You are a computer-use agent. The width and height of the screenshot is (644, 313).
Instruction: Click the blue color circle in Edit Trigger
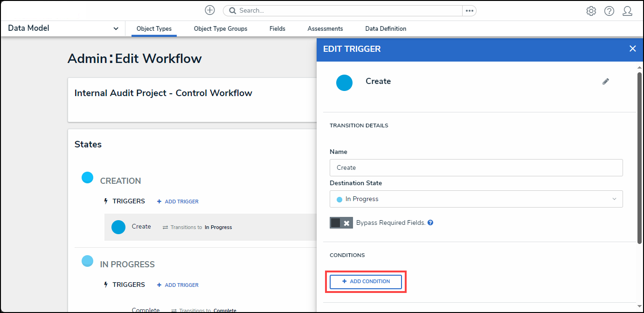344,83
